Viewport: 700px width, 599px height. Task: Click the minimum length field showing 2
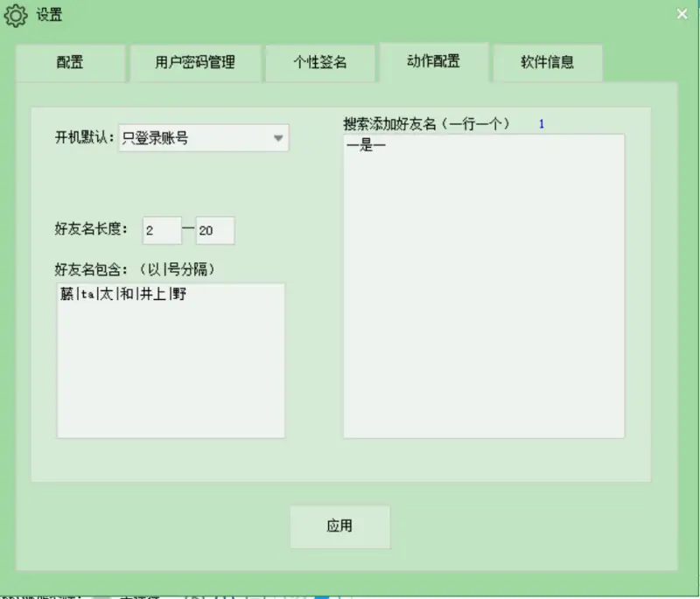[161, 230]
